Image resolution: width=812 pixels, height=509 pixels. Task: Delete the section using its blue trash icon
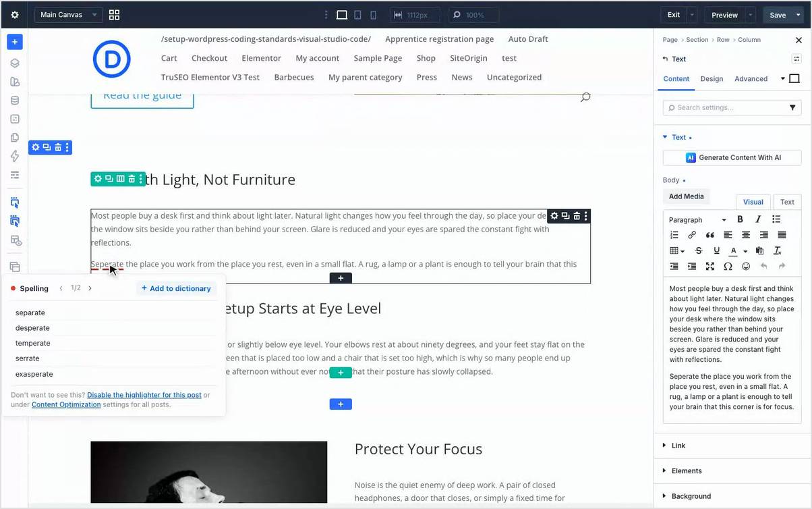tap(58, 147)
